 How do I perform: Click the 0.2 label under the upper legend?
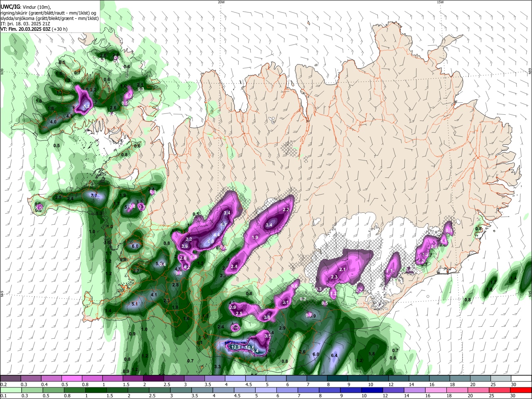pyautogui.click(x=3, y=384)
